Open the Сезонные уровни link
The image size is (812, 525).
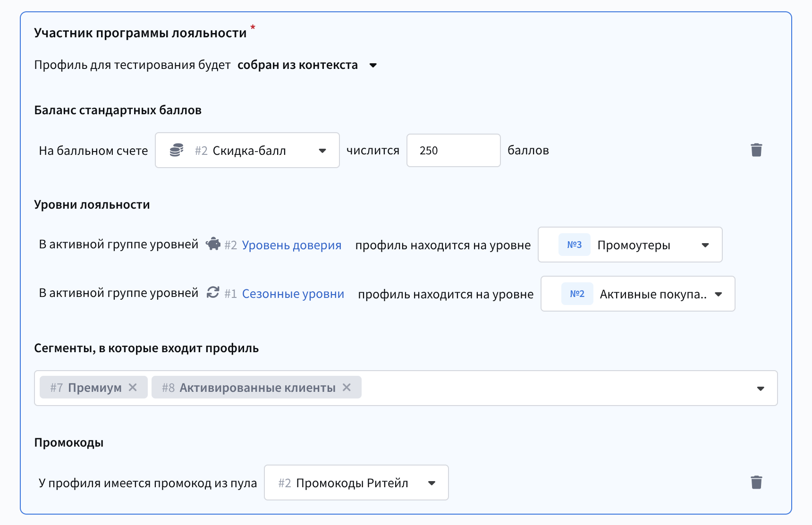click(x=293, y=294)
